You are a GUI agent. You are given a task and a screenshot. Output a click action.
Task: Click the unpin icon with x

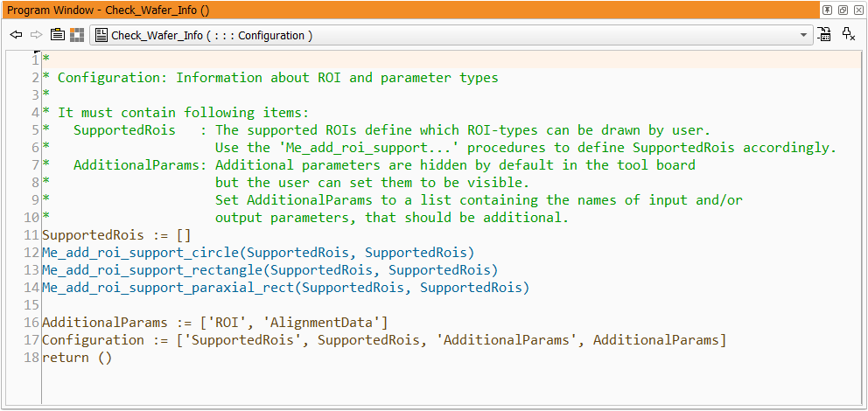click(848, 35)
